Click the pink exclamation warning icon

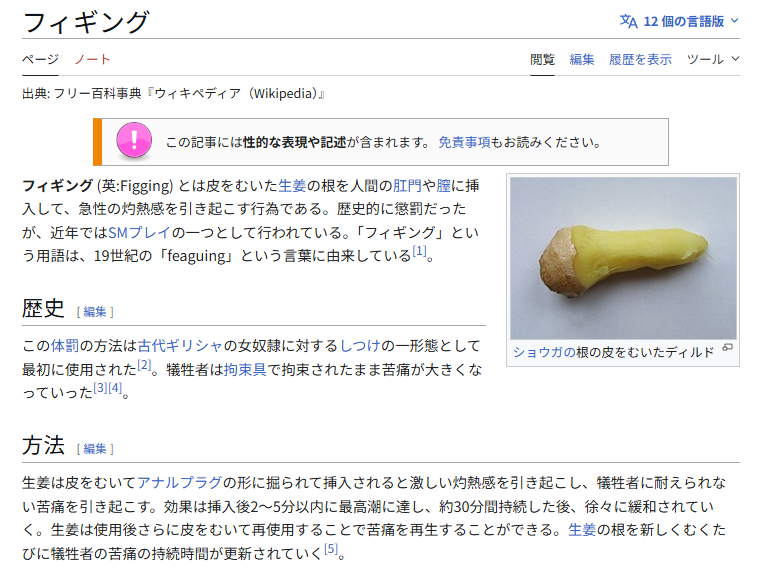[134, 141]
